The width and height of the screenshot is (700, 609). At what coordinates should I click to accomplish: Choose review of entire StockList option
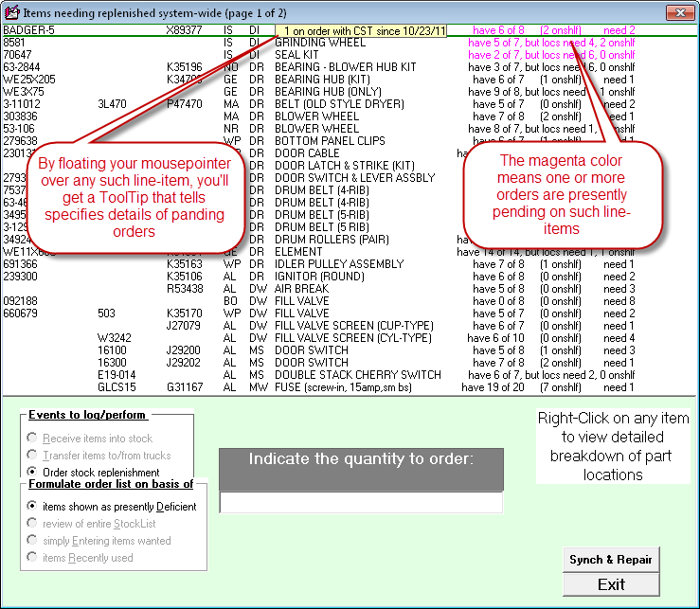pos(34,524)
